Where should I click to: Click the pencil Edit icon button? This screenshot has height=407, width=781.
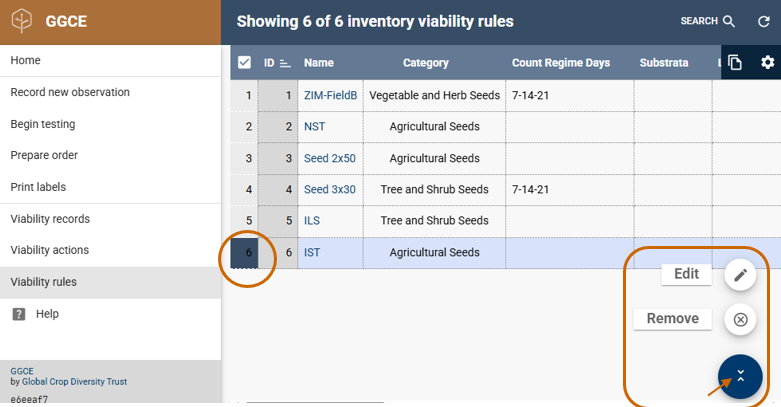pyautogui.click(x=740, y=274)
